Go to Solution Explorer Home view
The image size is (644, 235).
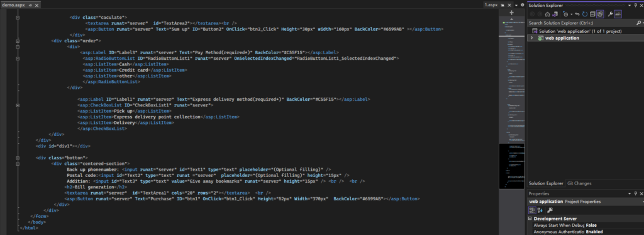548,14
